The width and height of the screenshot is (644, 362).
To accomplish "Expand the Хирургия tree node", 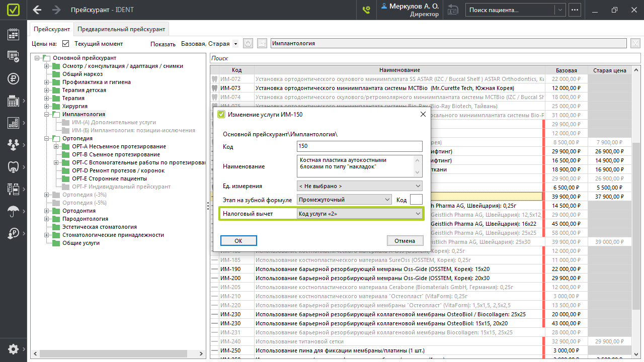I will (47, 106).
